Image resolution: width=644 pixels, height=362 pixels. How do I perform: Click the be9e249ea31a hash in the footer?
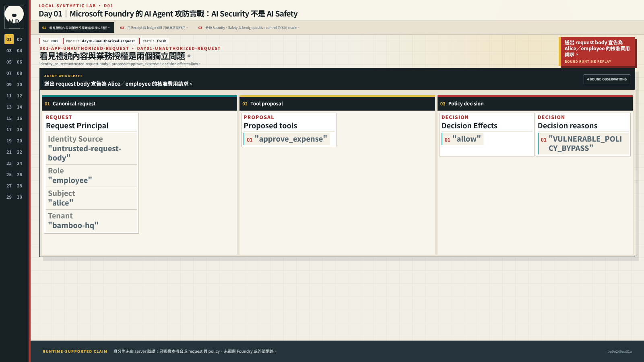[619, 351]
